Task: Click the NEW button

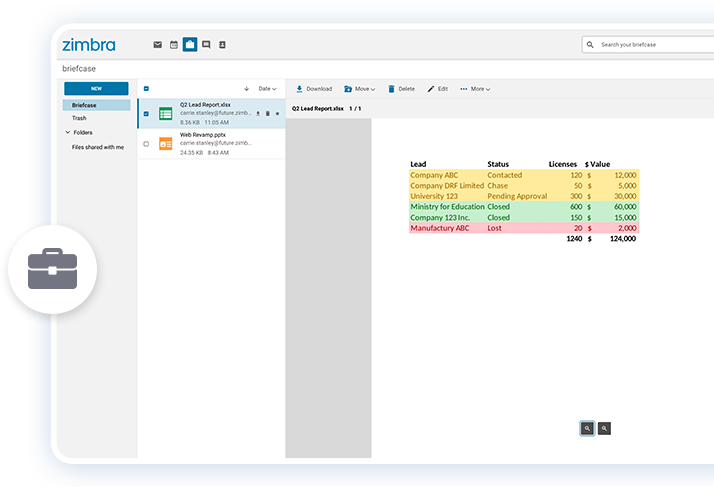Action: coord(96,89)
